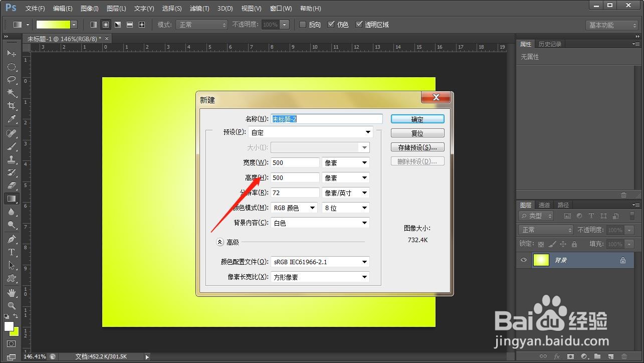Click the add layer mask icon

(570, 356)
